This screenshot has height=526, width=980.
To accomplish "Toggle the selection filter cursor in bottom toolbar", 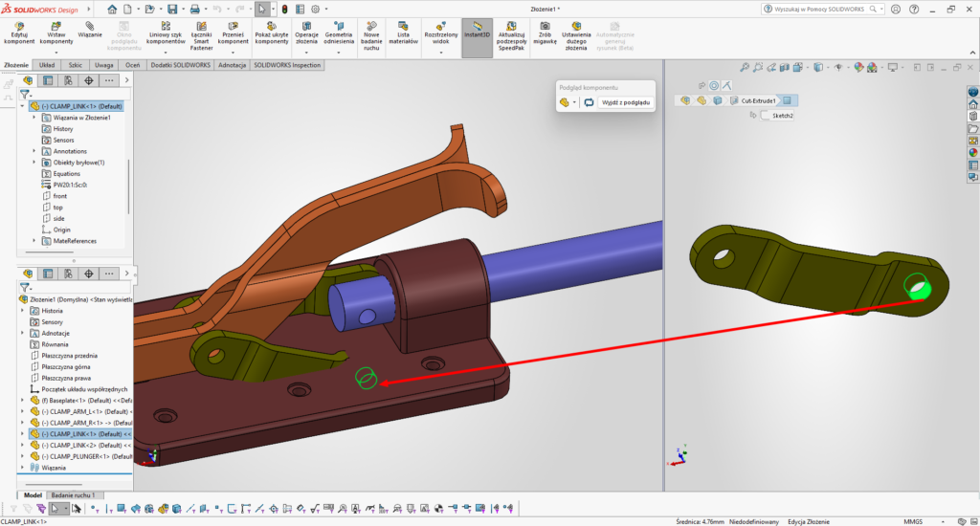I will point(55,509).
